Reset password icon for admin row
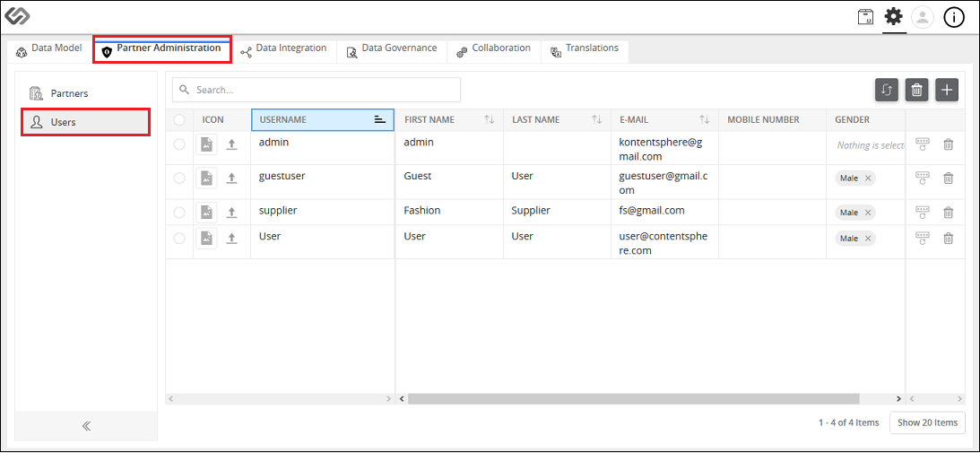This screenshot has width=980, height=453. (x=923, y=144)
